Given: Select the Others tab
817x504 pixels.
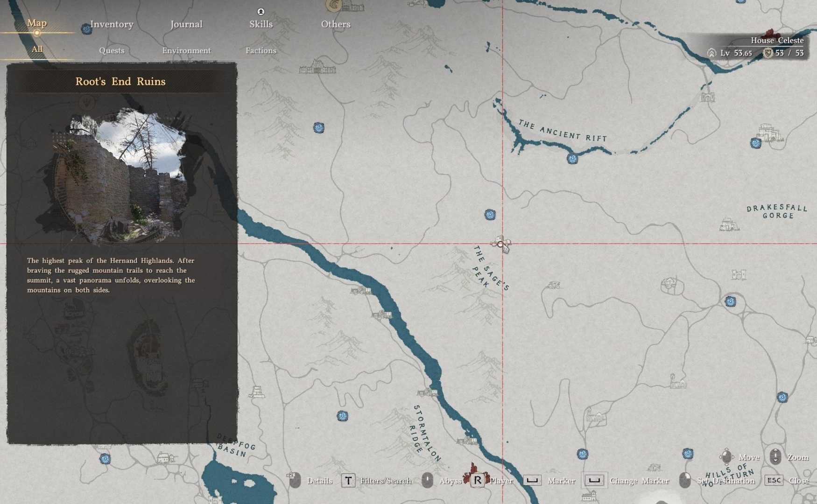Looking at the screenshot, I should point(336,24).
